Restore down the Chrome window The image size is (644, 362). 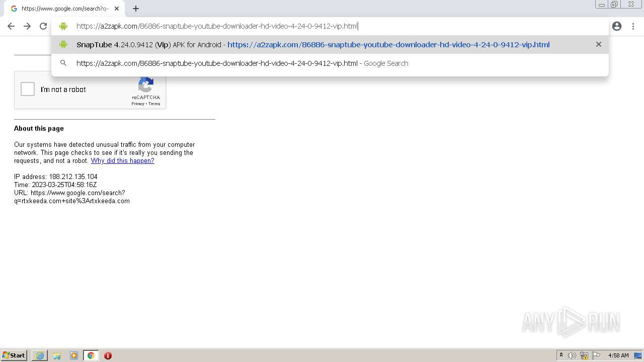pyautogui.click(x=614, y=5)
